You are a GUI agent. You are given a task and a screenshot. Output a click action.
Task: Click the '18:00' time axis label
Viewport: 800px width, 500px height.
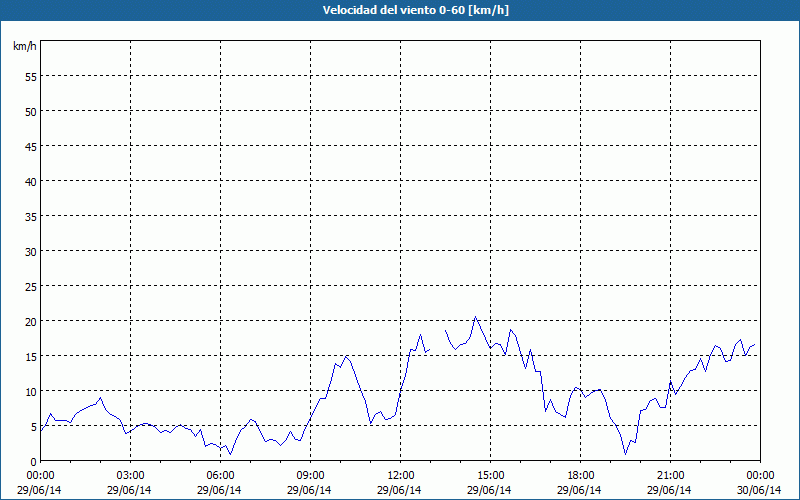tap(581, 476)
